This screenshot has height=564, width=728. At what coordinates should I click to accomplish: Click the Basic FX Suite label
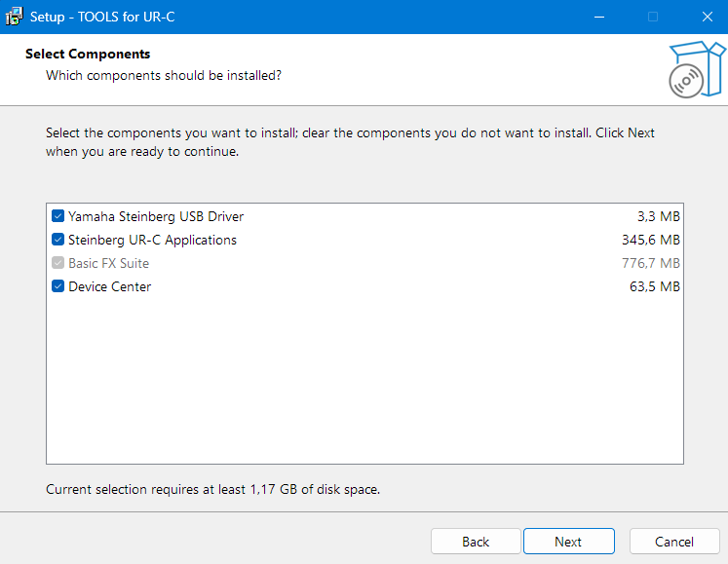pyautogui.click(x=108, y=263)
